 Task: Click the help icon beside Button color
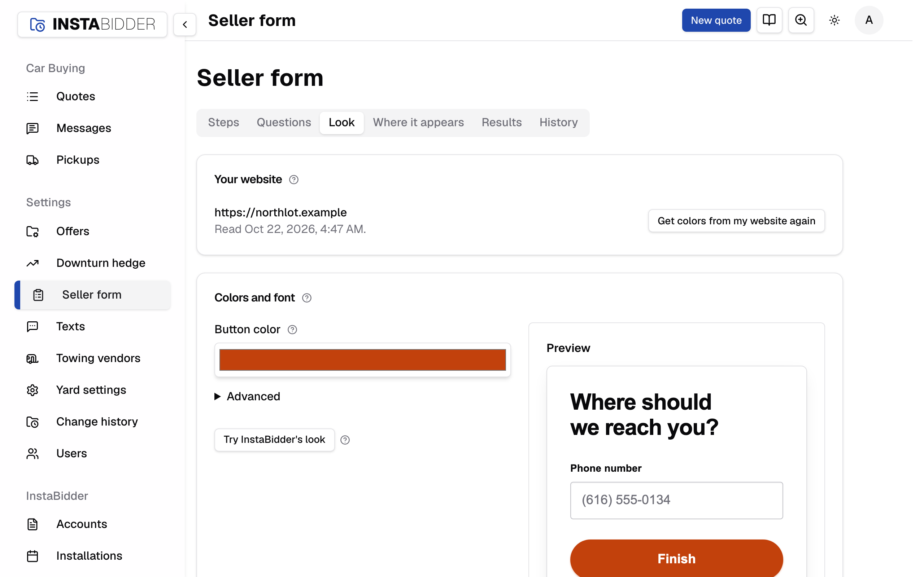(x=292, y=329)
